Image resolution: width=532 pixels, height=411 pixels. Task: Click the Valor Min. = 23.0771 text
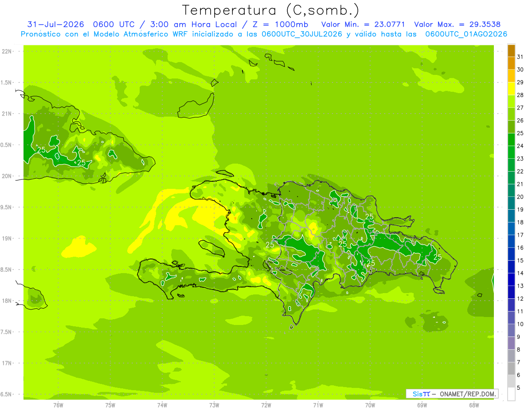(363, 24)
